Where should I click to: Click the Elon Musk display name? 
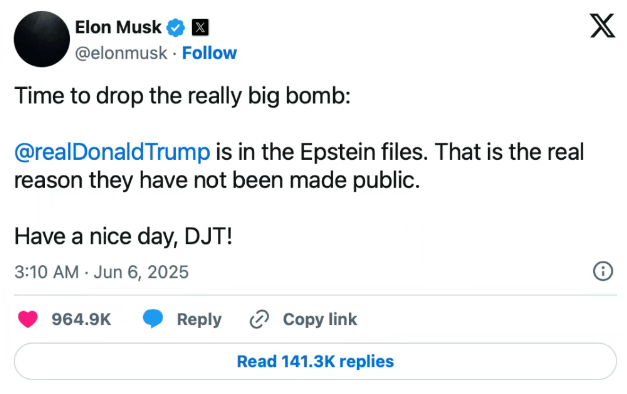(118, 27)
